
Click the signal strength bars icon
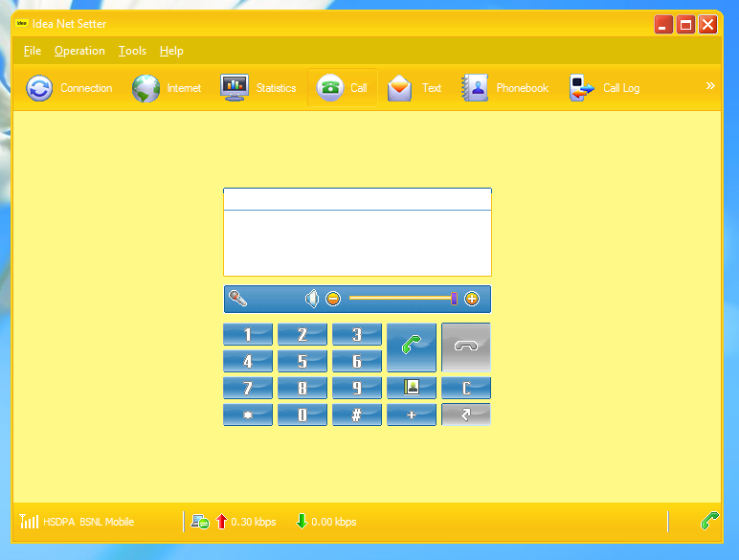coord(29,522)
